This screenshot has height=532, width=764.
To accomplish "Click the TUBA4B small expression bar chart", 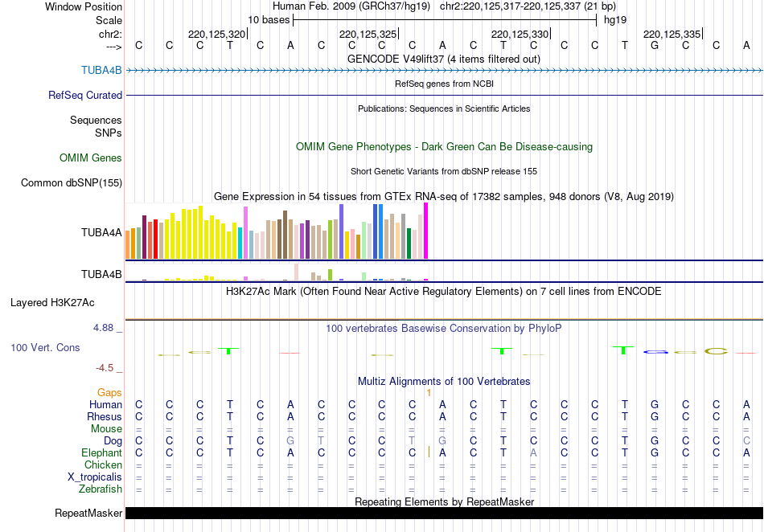I will coord(277,272).
